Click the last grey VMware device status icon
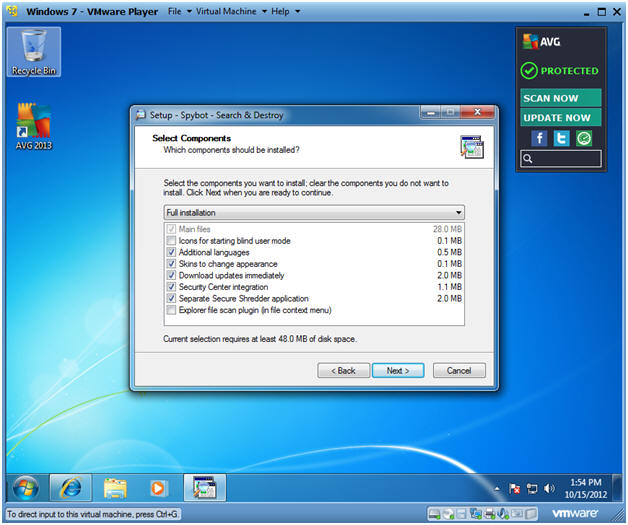The height and width of the screenshot is (525, 628). click(531, 514)
